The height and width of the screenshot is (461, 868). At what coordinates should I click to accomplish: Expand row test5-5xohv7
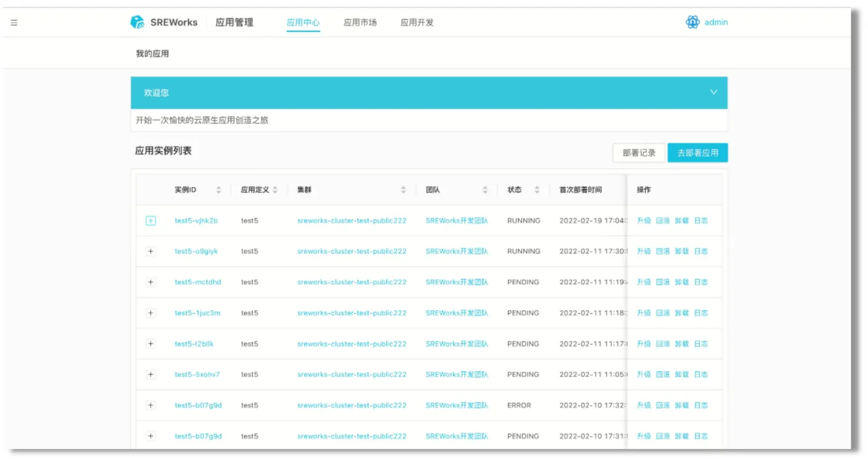(x=151, y=375)
